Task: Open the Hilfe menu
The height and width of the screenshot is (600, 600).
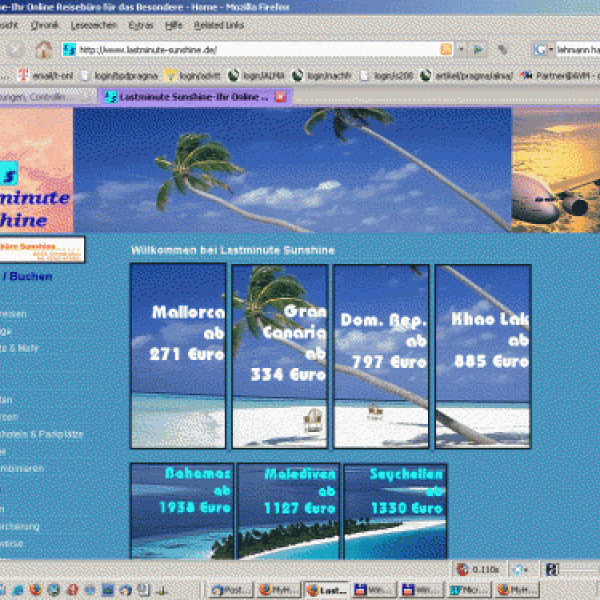Action: (x=173, y=25)
